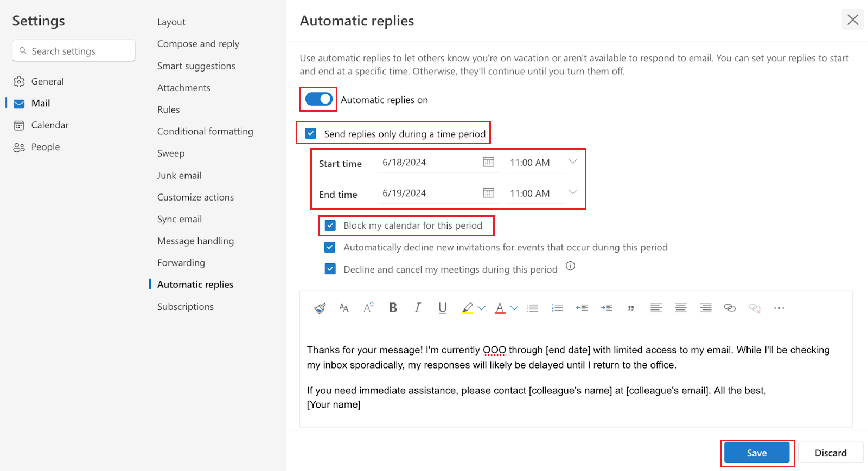
Task: Uncheck Send replies only during a time period
Action: 311,133
